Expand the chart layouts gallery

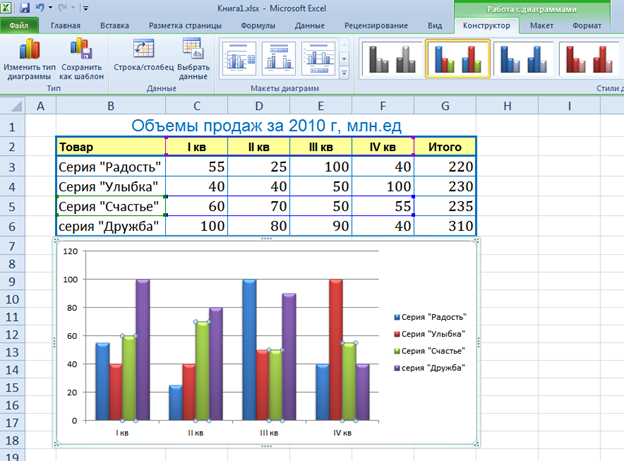pyautogui.click(x=345, y=73)
